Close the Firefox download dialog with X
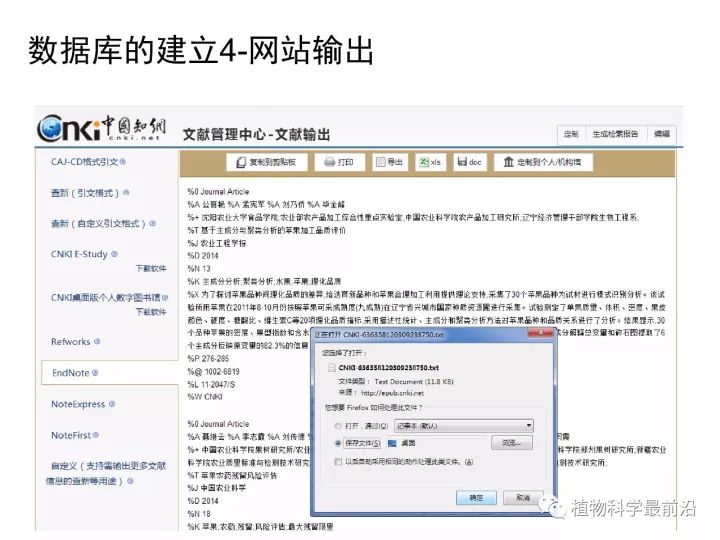 click(x=540, y=332)
